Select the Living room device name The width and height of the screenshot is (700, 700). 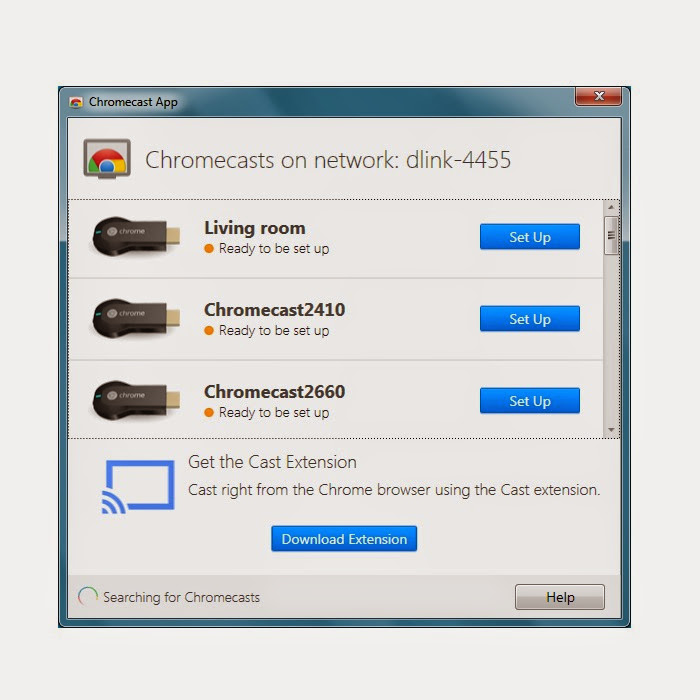255,228
